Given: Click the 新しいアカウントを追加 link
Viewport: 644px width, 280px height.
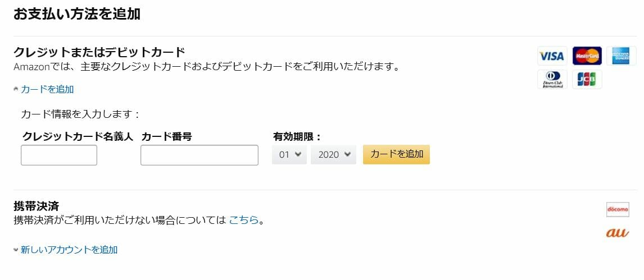Looking at the screenshot, I should point(69,250).
